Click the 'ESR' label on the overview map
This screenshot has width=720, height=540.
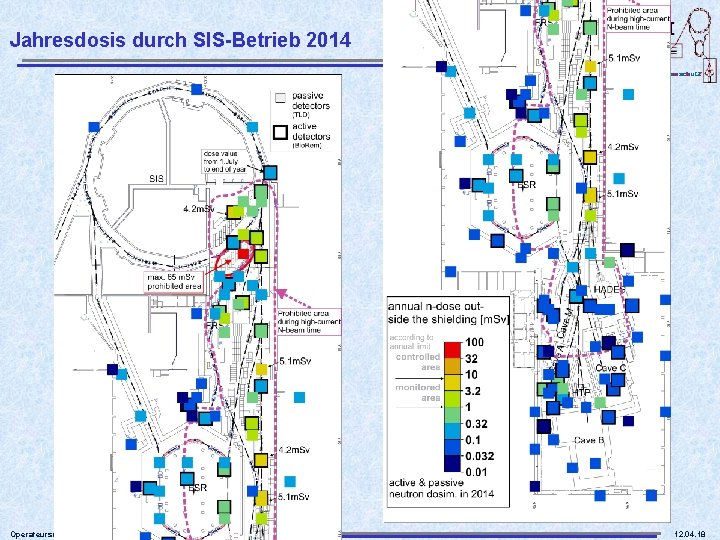[198, 488]
